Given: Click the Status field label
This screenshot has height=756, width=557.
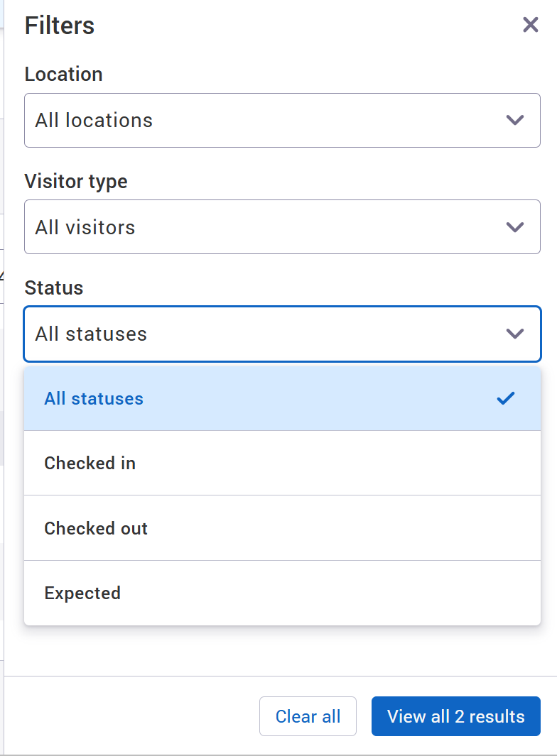Looking at the screenshot, I should point(54,287).
